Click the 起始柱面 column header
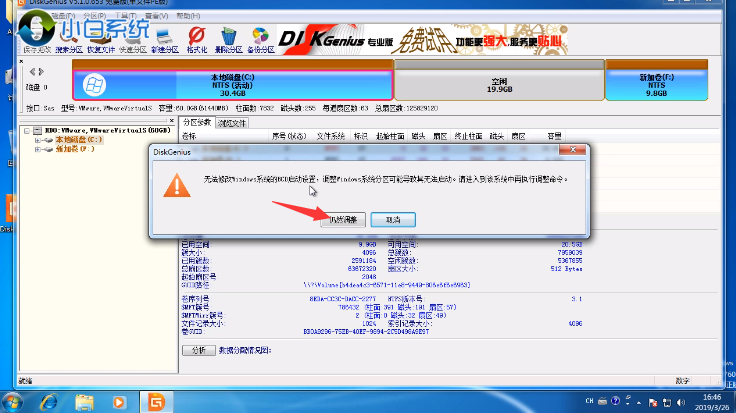 (x=390, y=136)
